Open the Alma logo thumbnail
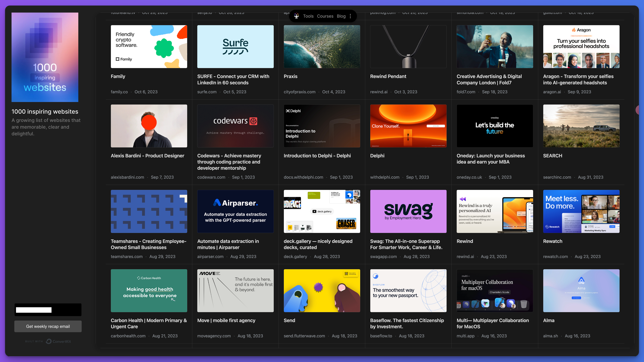This screenshot has height=362, width=644. 581,291
